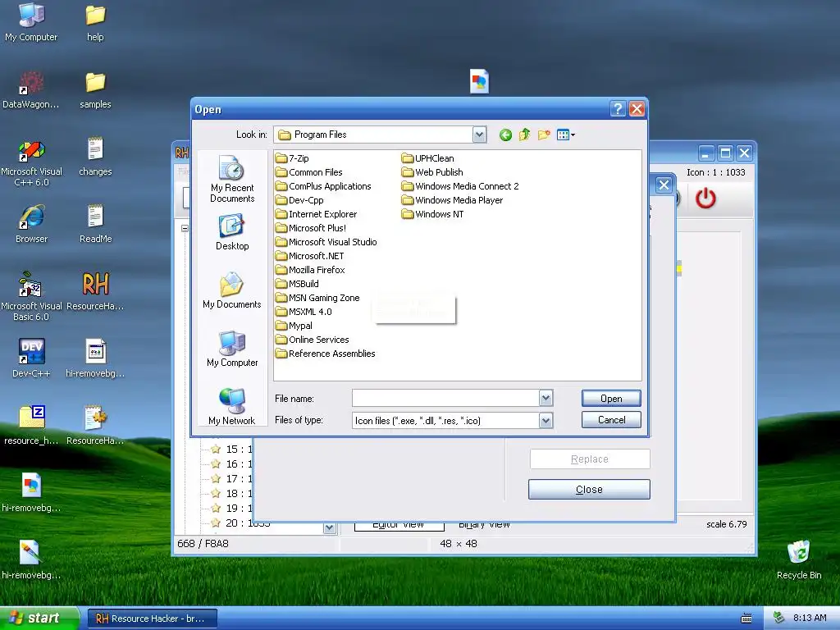Click Resource Hacker taskbar button
Screen dimensions: 840x630
153,619
